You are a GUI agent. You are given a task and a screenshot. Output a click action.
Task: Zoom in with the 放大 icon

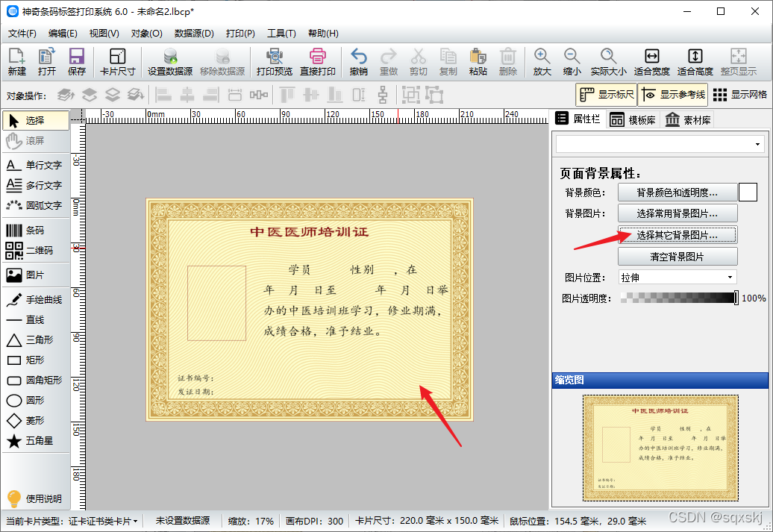point(542,62)
